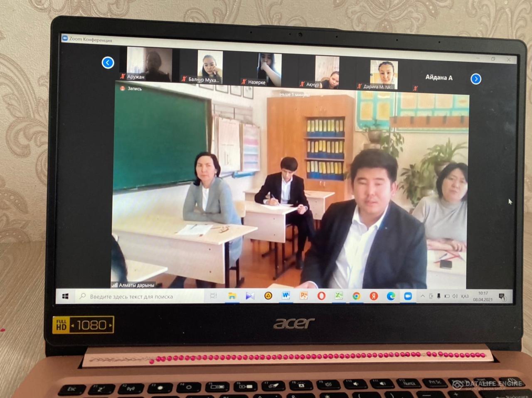
Task: Switch the КАЗ keyboard language indicator
Action: (x=465, y=297)
